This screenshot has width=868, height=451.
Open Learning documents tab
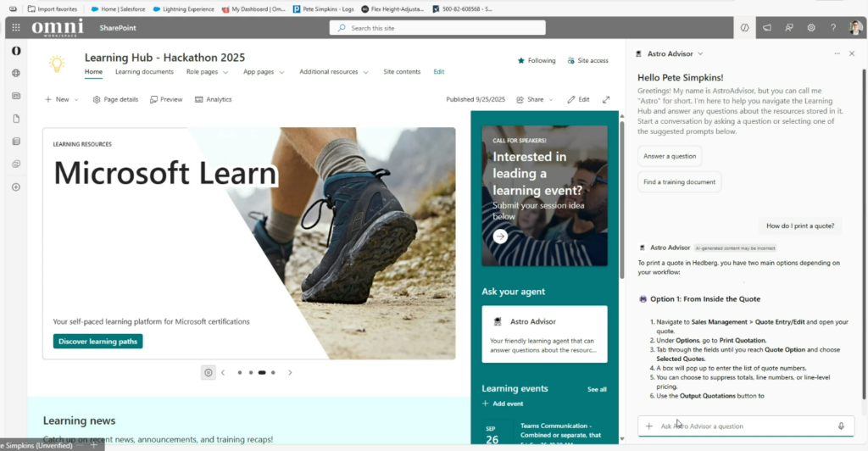[144, 72]
